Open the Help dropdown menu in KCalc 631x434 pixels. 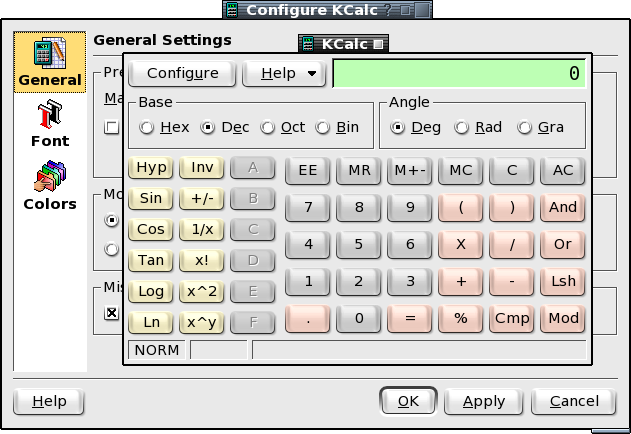[x=284, y=73]
